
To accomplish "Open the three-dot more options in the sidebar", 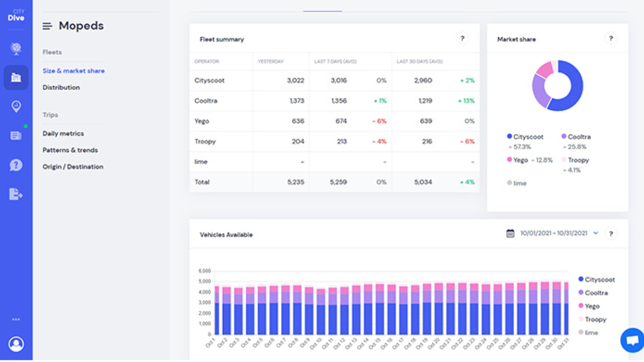I will click(16, 319).
